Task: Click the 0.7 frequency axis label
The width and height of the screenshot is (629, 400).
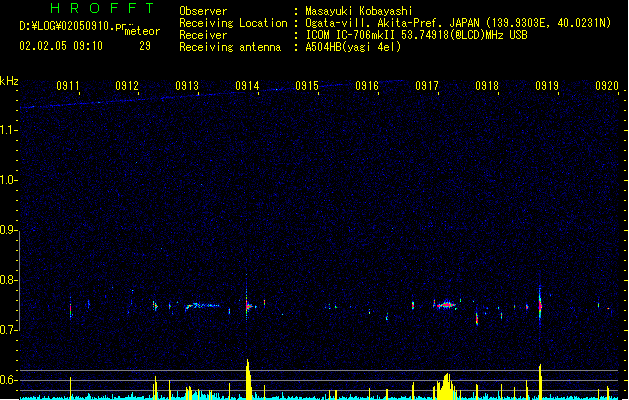Action: (8, 330)
